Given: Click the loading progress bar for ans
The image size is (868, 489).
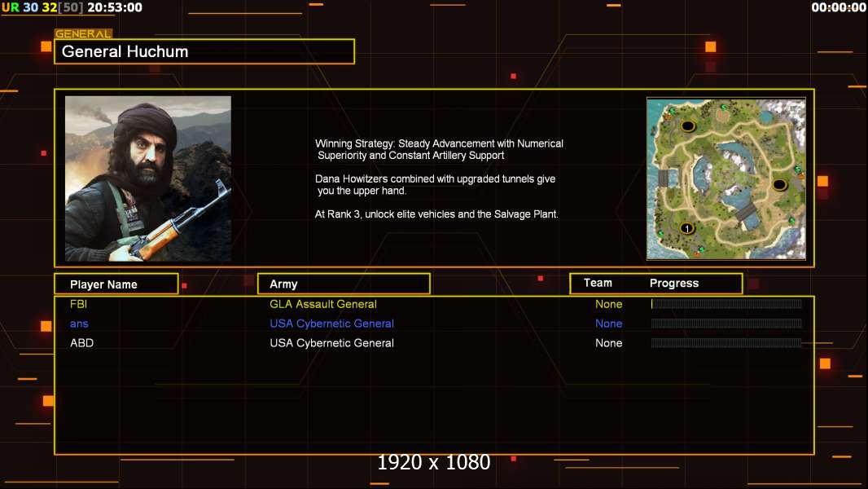Looking at the screenshot, I should pyautogui.click(x=726, y=324).
